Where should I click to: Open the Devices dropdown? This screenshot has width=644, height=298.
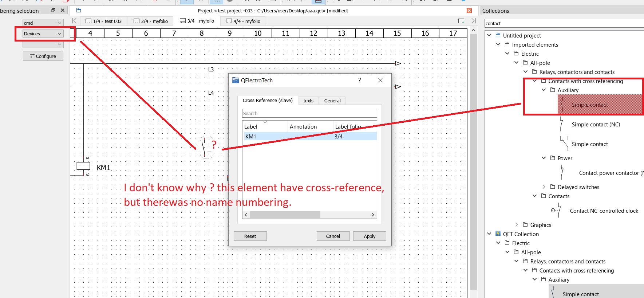[x=43, y=34]
